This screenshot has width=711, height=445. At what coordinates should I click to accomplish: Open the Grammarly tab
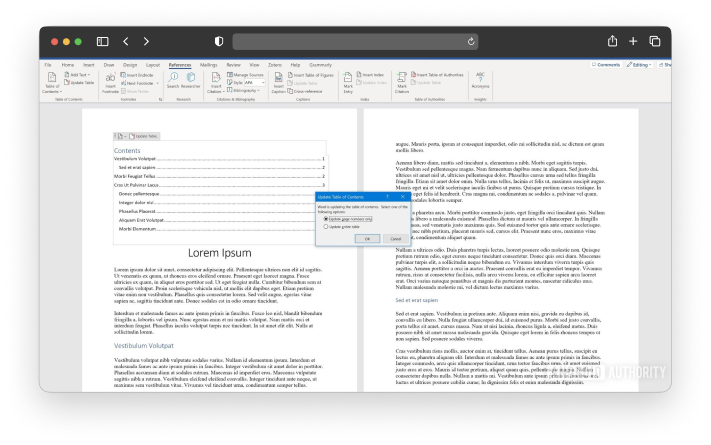pos(321,65)
